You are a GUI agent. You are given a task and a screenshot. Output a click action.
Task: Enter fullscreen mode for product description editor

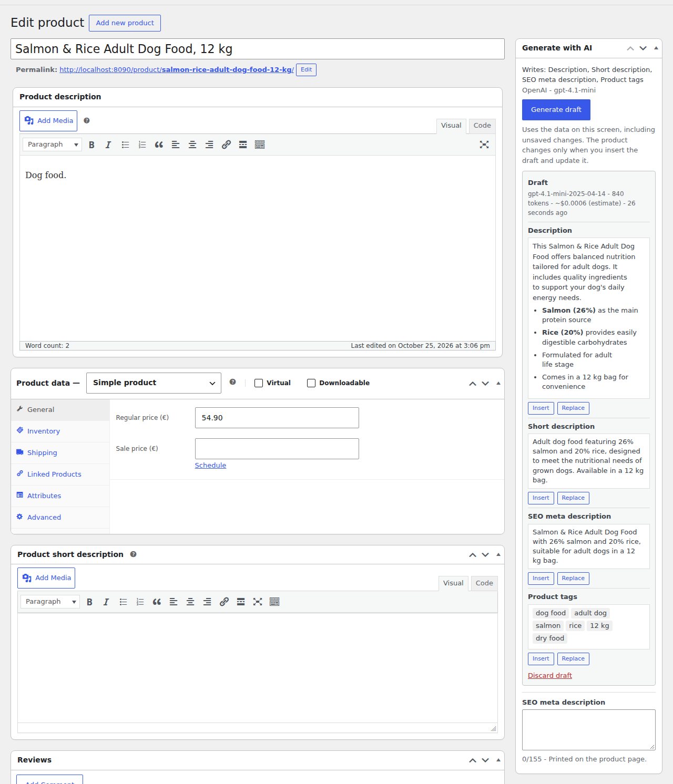pos(484,145)
